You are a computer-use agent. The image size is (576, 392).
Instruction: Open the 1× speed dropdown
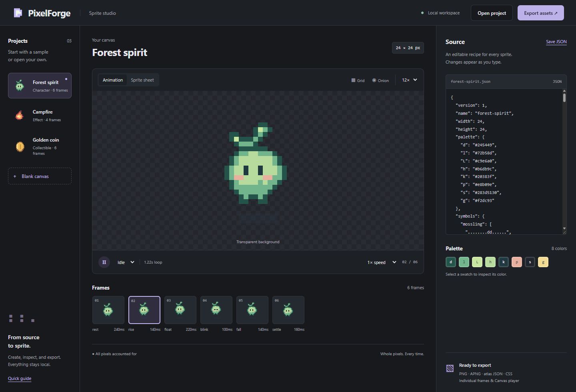pos(382,262)
